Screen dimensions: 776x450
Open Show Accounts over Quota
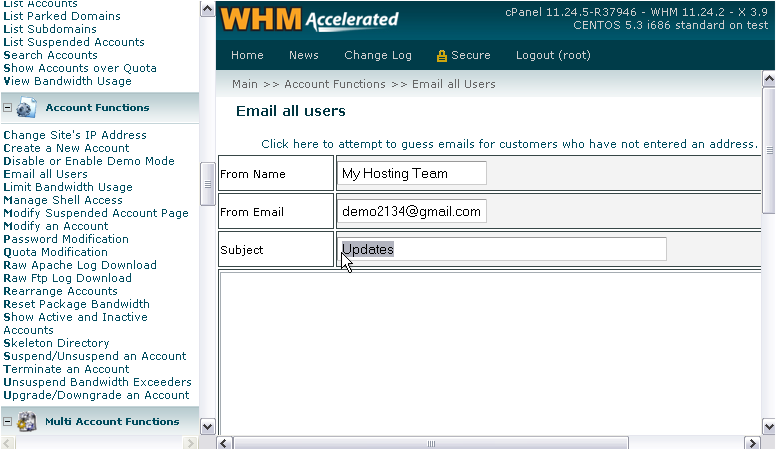tap(80, 68)
